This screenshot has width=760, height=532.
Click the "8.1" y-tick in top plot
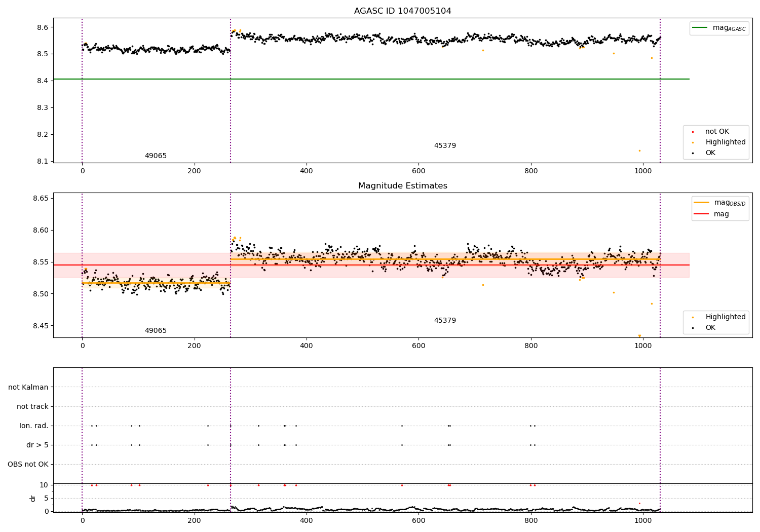43,162
